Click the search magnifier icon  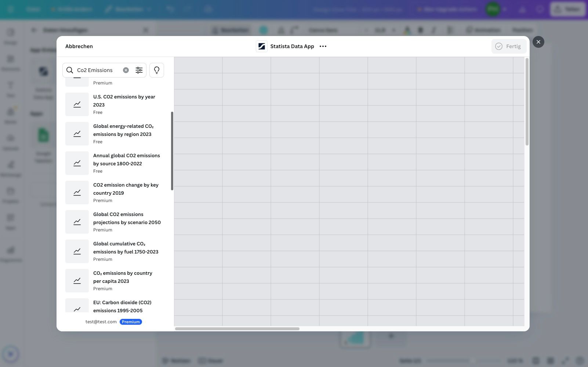[x=70, y=70]
